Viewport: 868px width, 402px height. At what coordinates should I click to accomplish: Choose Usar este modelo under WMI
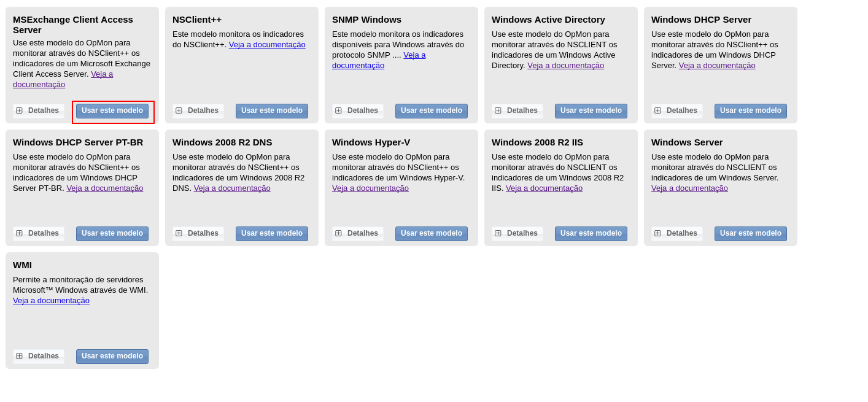coord(112,357)
